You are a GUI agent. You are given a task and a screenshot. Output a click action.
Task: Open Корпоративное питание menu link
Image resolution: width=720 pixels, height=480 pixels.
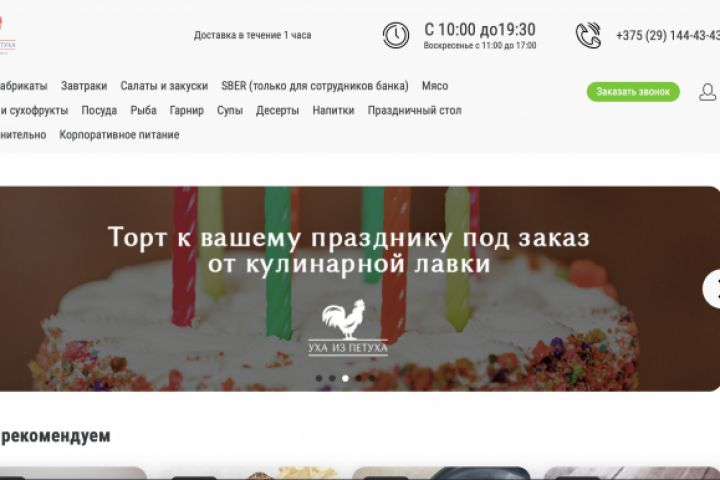119,135
